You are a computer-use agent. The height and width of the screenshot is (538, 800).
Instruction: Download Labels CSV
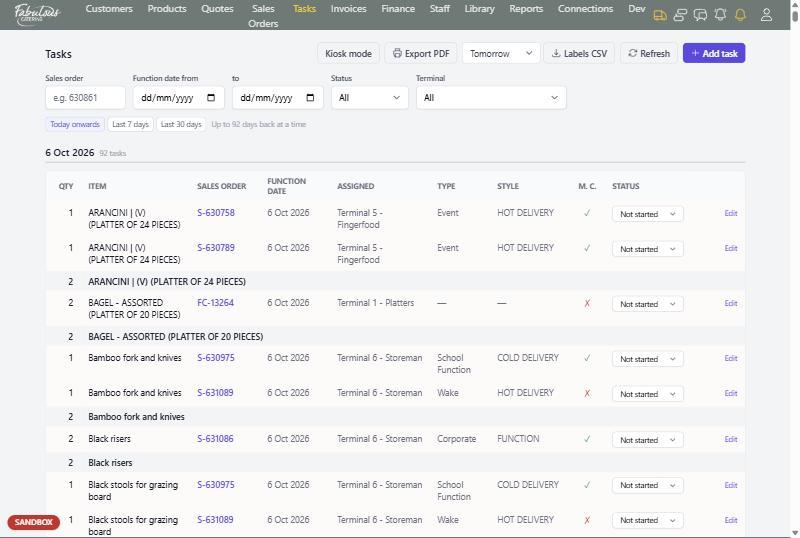[x=579, y=53]
